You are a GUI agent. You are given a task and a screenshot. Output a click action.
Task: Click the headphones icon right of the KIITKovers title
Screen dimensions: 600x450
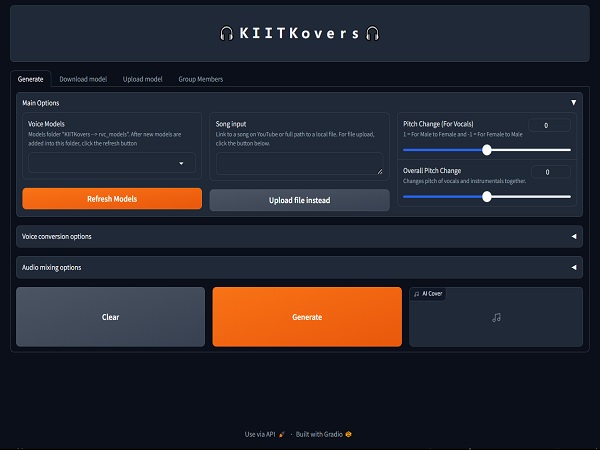point(372,33)
